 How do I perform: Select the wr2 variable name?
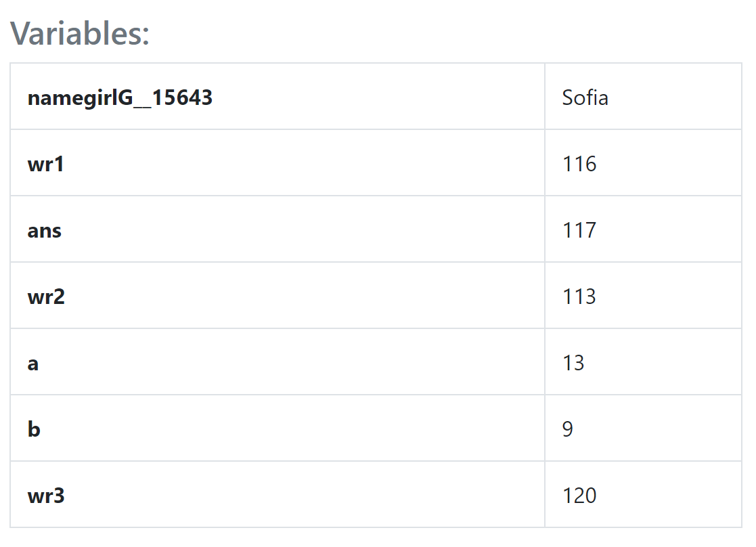coord(46,297)
